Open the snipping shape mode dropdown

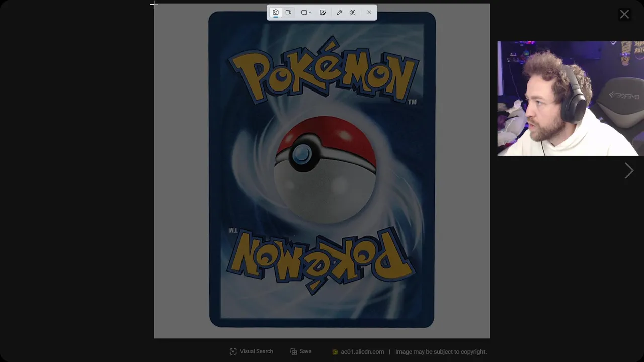(x=306, y=12)
